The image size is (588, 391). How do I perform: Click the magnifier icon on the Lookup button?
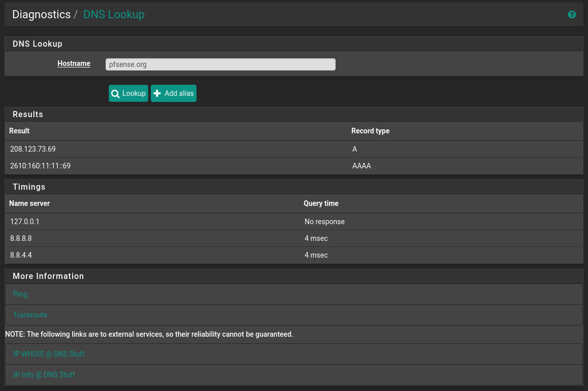coord(116,93)
